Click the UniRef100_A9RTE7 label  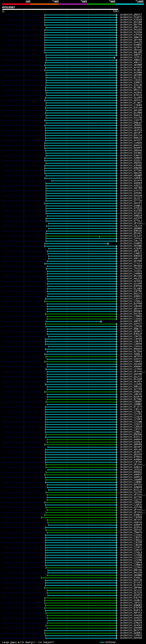131,321
